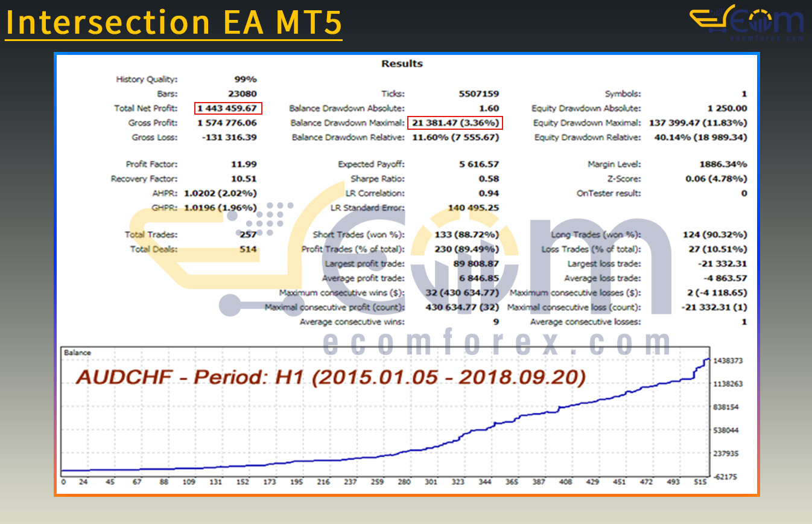This screenshot has height=524, width=812.
Task: Select AHPR value 1.0202 (2.02%)
Action: (x=220, y=193)
